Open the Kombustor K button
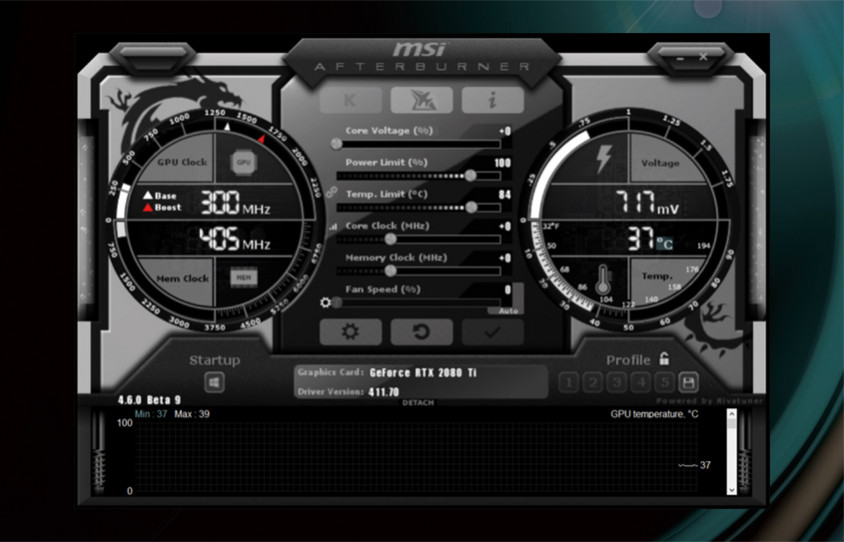Screen dimensions: 844x542 point(350,100)
